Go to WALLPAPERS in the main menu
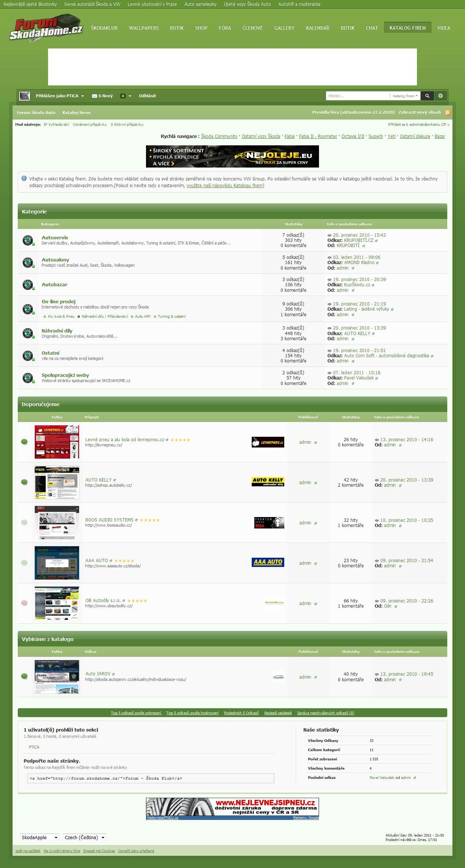 click(144, 28)
